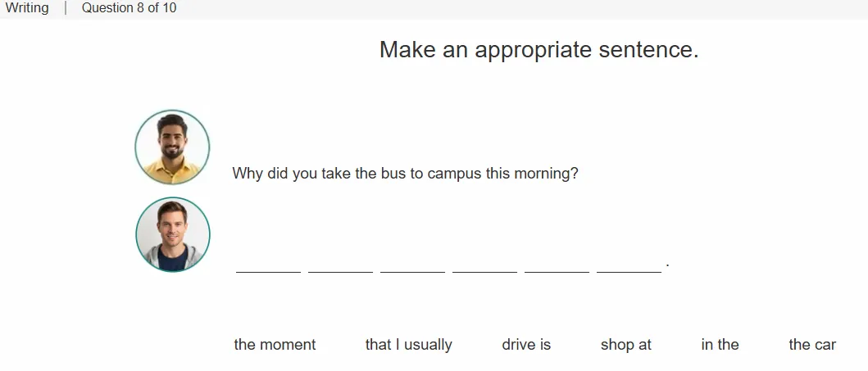Click the 'in the' word chip
Viewport: 868px width, 371px height.
click(x=720, y=345)
